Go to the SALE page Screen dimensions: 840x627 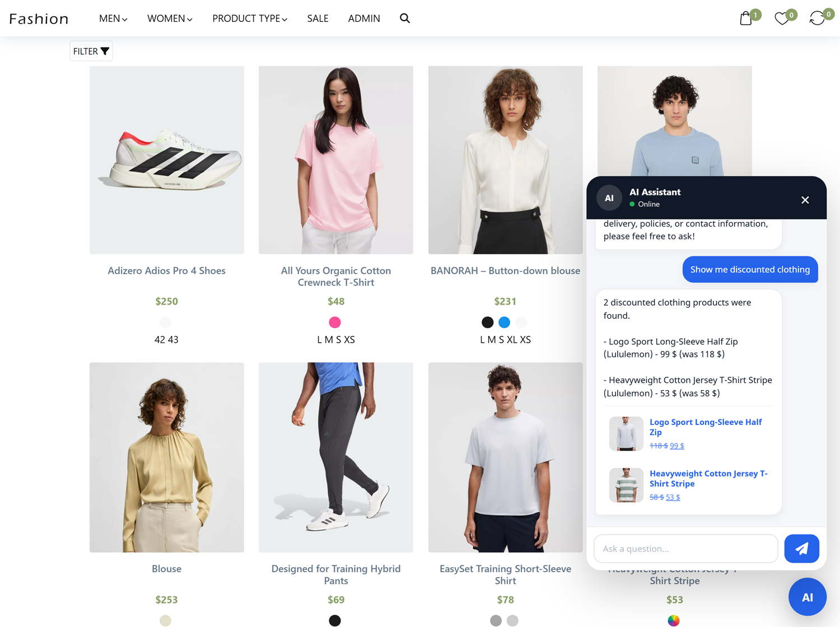[x=318, y=18]
